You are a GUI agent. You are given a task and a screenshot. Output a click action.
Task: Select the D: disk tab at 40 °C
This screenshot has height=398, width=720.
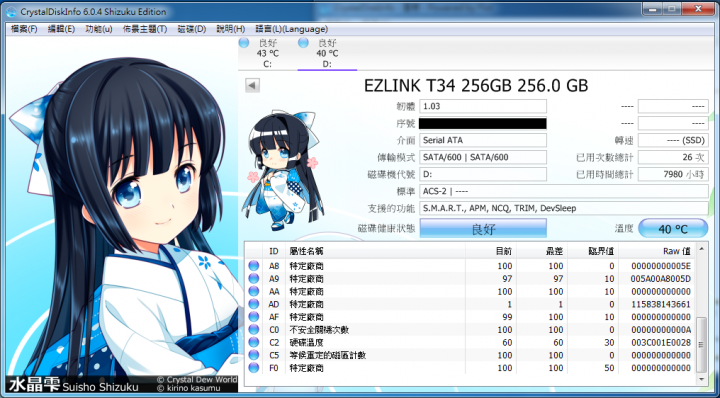(x=327, y=54)
